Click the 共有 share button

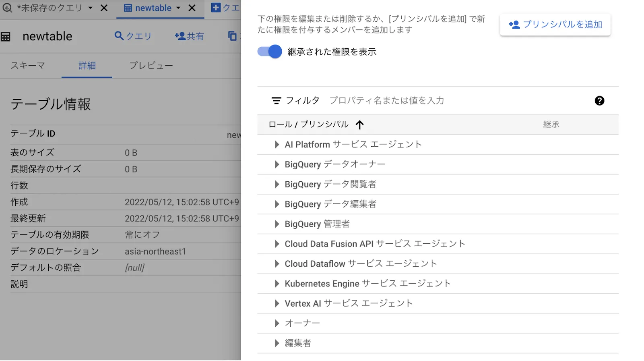point(189,36)
